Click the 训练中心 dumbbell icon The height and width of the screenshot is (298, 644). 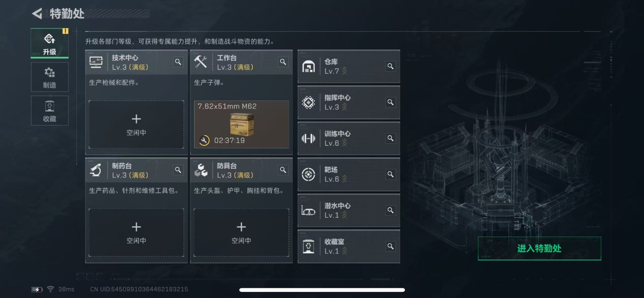coord(308,138)
